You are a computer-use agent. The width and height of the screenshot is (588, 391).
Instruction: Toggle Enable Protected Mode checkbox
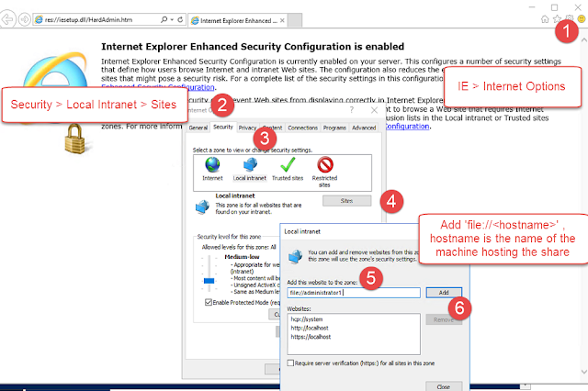point(209,302)
